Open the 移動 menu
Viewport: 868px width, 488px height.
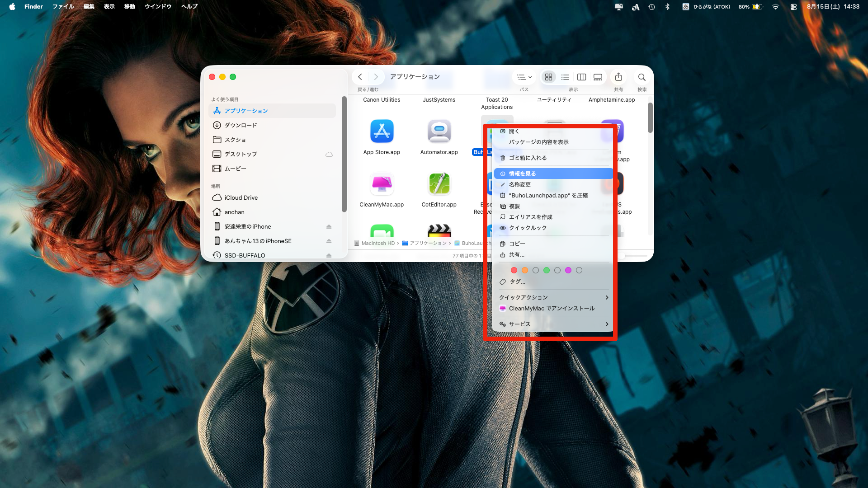(x=130, y=7)
